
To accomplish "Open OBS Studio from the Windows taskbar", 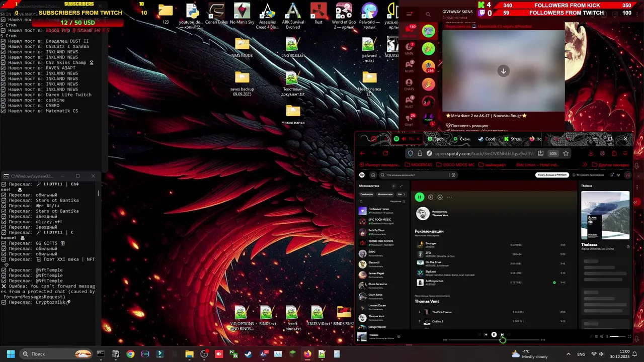I will tap(204, 354).
